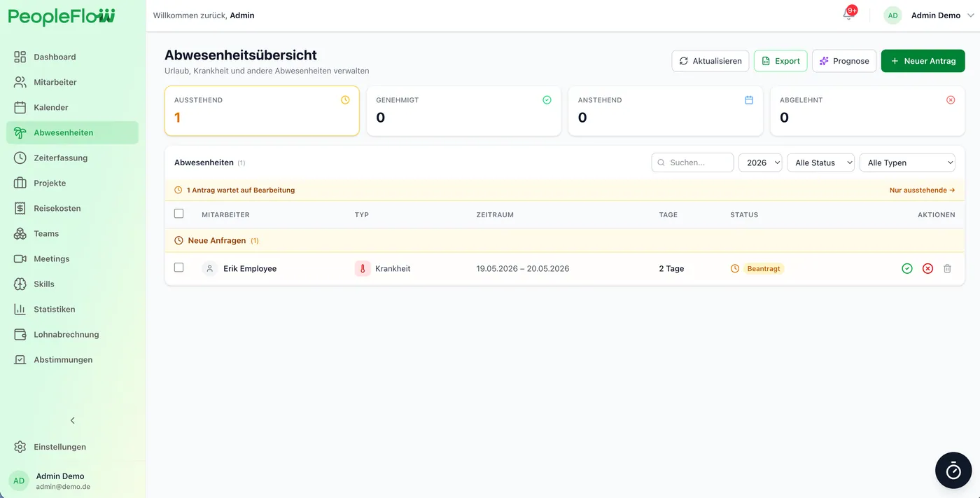The image size is (980, 498).
Task: Select the Abgelehnt summary card
Action: click(867, 111)
